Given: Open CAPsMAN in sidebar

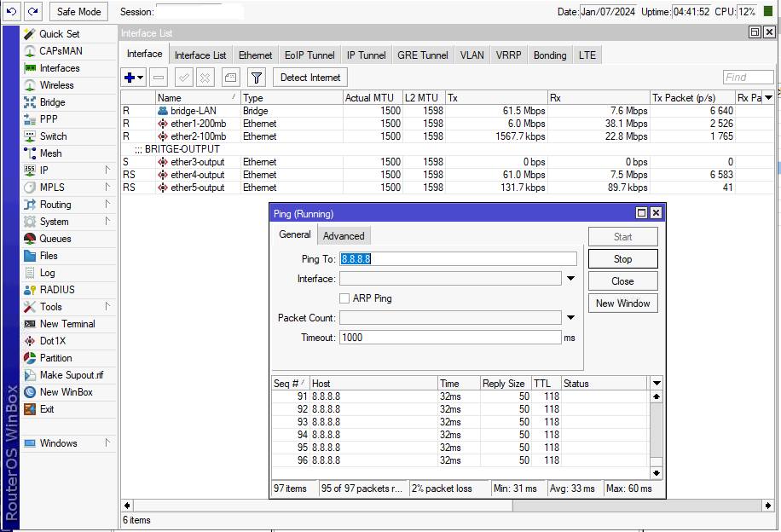Looking at the screenshot, I should (x=61, y=51).
